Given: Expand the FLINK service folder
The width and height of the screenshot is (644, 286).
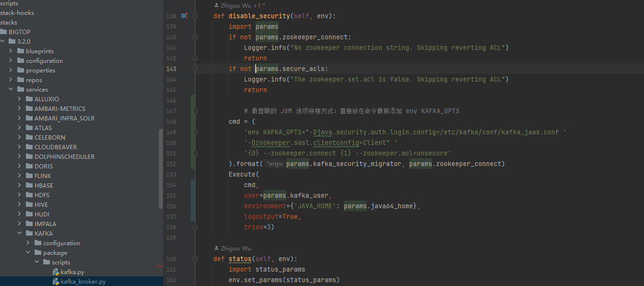Looking at the screenshot, I should (20, 176).
